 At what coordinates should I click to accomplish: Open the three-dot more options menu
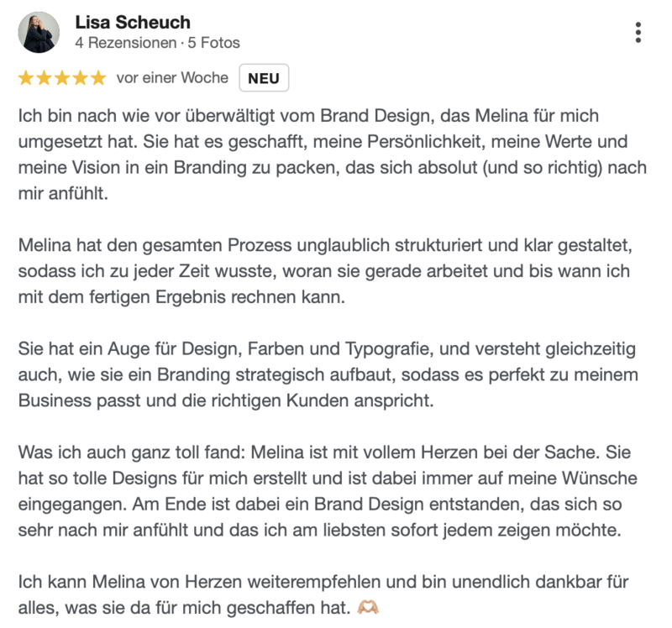click(x=638, y=33)
